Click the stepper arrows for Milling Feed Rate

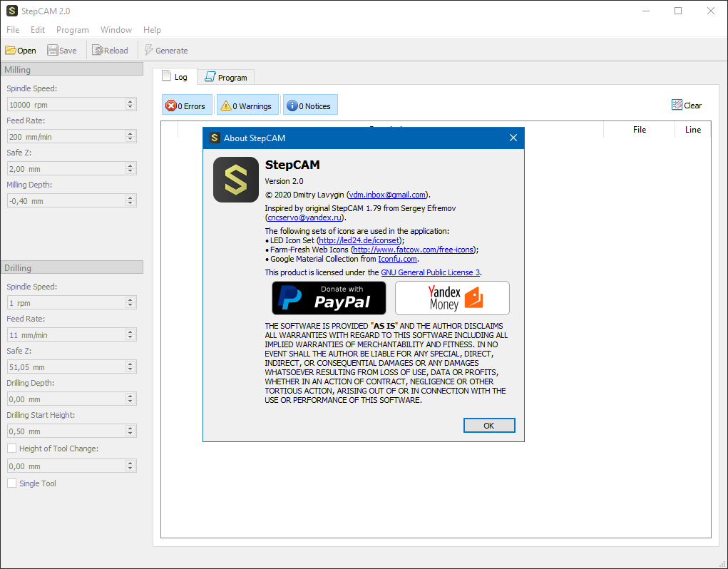[130, 136]
